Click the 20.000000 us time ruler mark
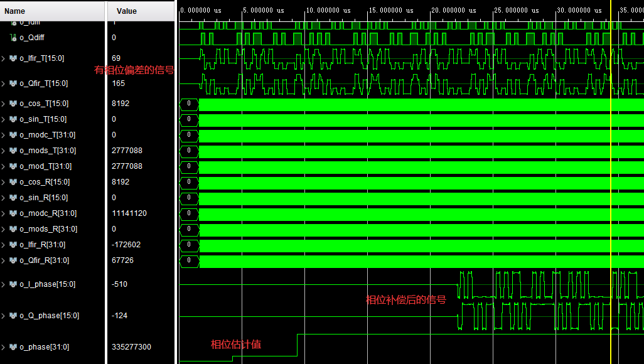This screenshot has height=364, width=644. coord(453,10)
